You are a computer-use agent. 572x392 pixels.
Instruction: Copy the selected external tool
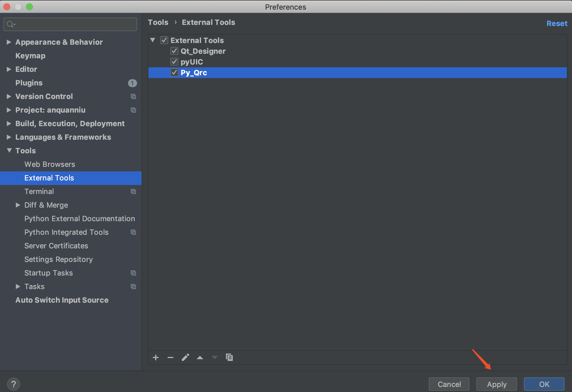(x=229, y=357)
